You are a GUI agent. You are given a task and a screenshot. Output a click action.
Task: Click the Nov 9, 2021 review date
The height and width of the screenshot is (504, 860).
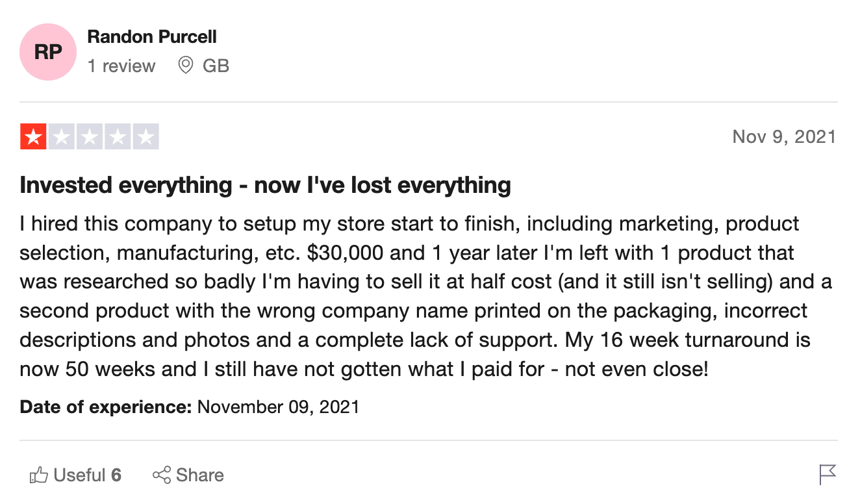pyautogui.click(x=784, y=137)
